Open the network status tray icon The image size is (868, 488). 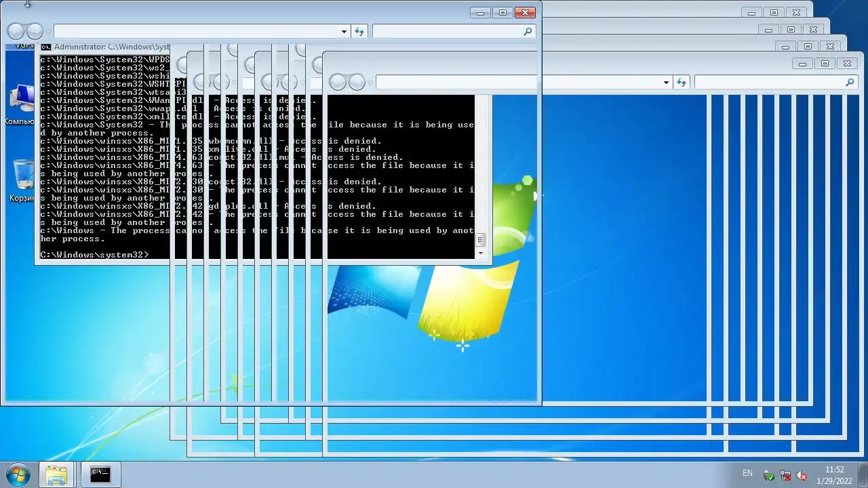[x=785, y=476]
